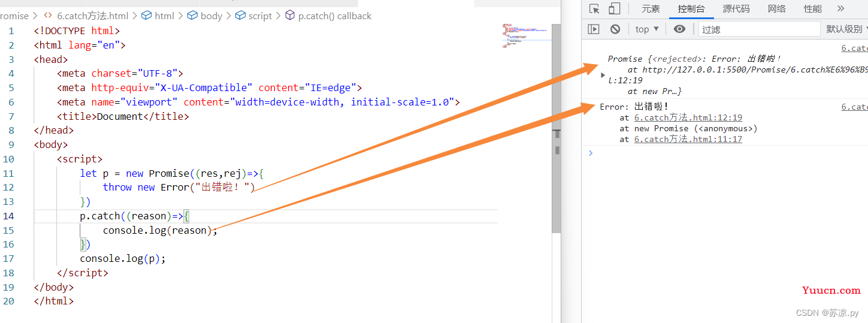This screenshot has width=868, height=323.
Task: Open the source link beside the Promise log
Action: 854,49
